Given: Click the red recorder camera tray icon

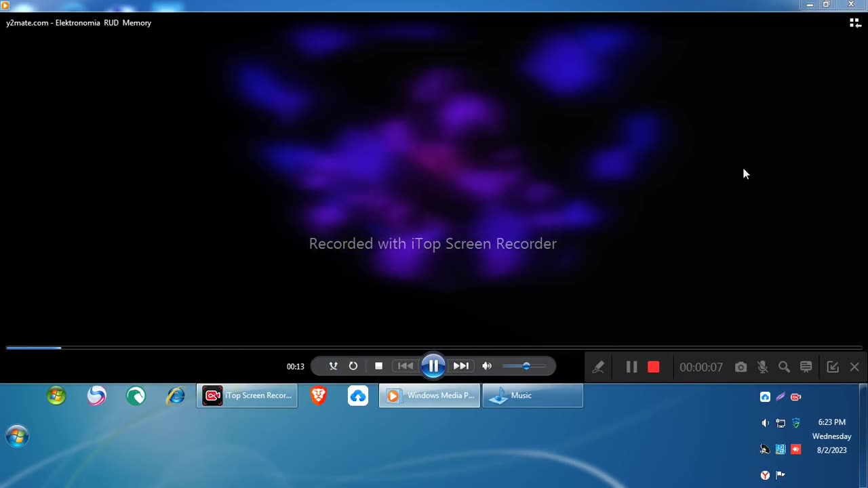Looking at the screenshot, I should click(796, 397).
